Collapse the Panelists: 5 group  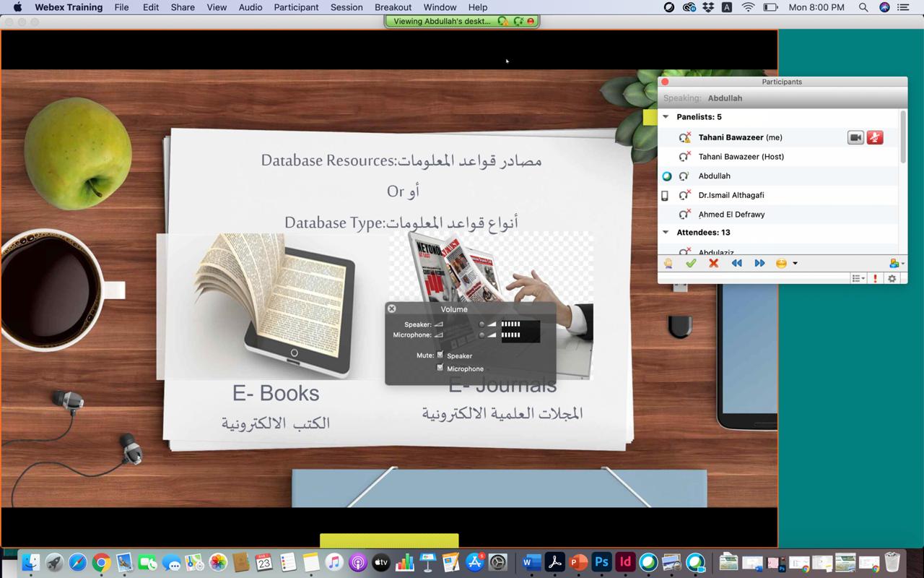click(x=666, y=117)
